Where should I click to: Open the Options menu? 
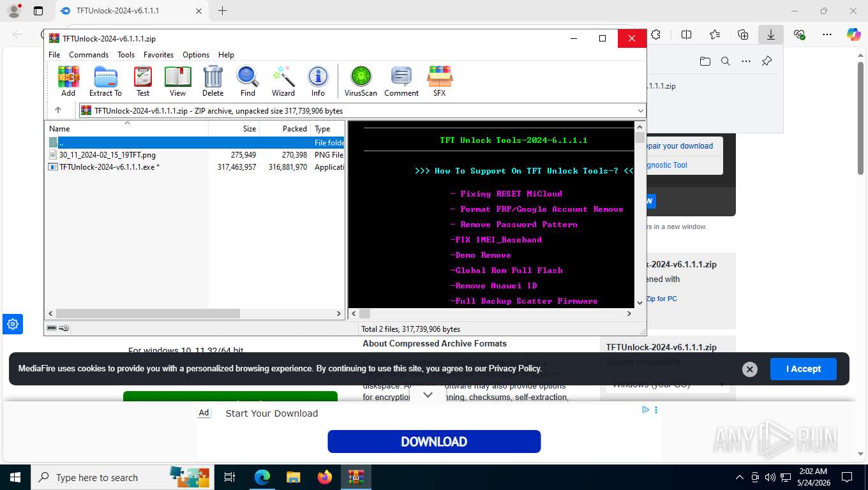196,55
